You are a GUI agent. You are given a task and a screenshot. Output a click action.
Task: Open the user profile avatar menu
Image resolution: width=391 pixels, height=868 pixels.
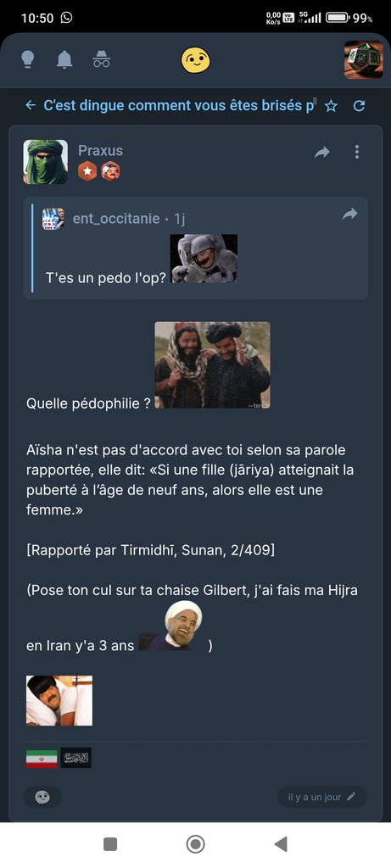point(363,59)
